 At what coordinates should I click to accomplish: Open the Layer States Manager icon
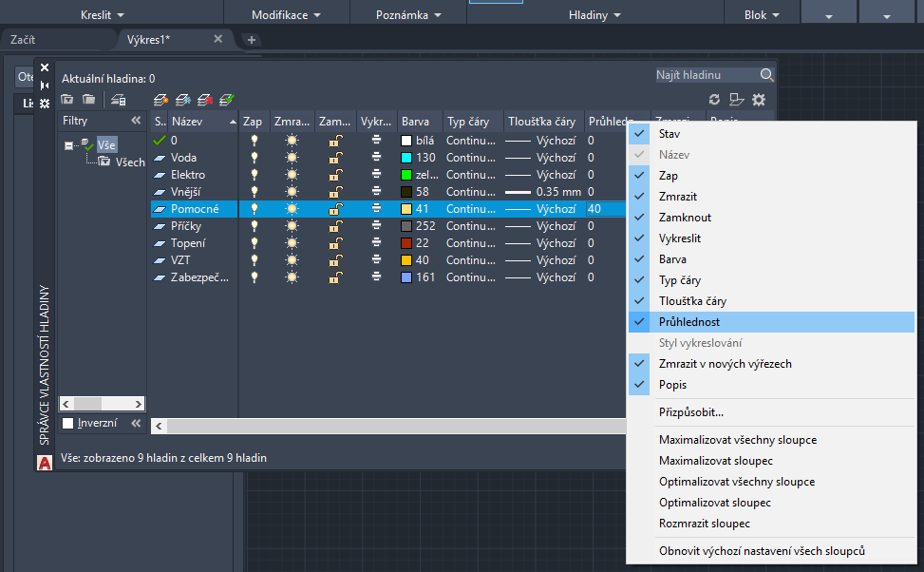pos(118,99)
